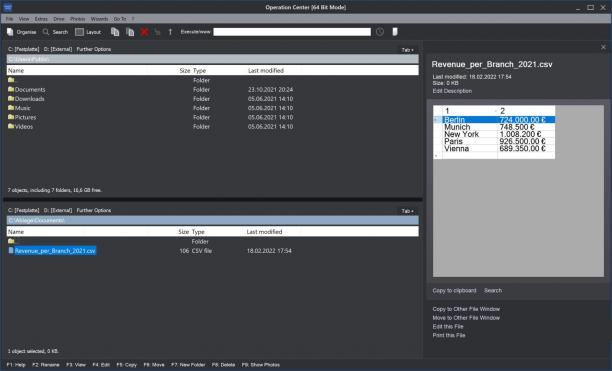Screen dimensions: 612x371
Task: Click F1: Help shortcut button
Action: 16,365
